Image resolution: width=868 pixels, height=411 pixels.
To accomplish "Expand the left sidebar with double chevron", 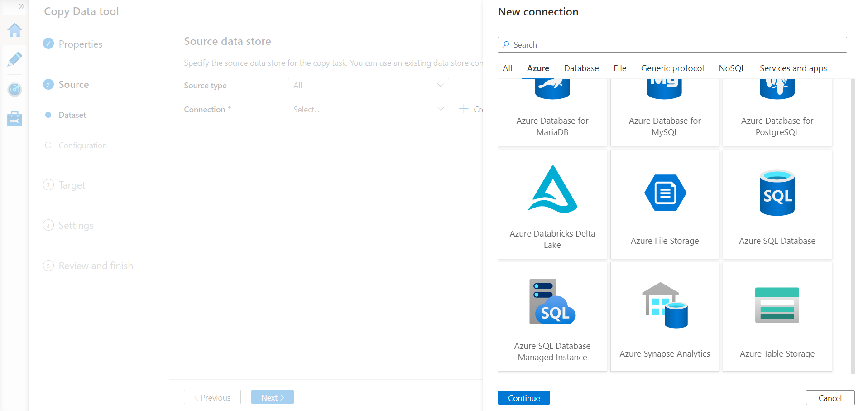I will [x=22, y=6].
